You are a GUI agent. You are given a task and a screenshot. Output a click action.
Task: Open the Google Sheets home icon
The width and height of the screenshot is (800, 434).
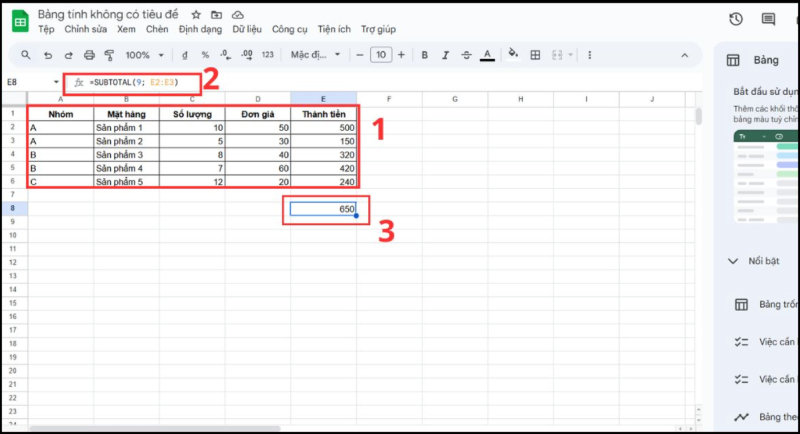20,21
